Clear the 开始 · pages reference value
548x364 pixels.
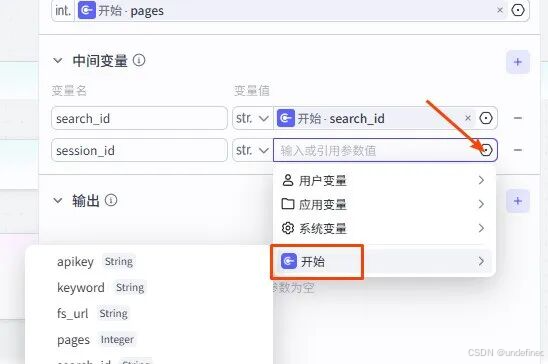500,10
